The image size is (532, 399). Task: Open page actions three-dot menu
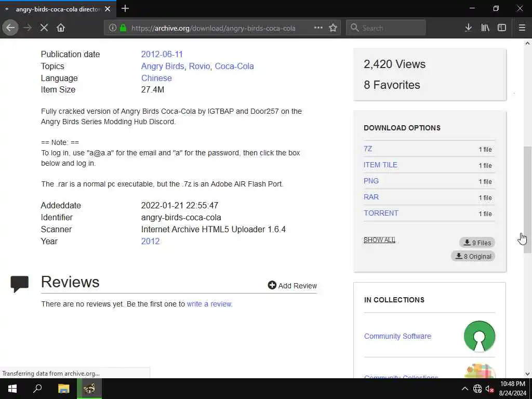point(318,28)
